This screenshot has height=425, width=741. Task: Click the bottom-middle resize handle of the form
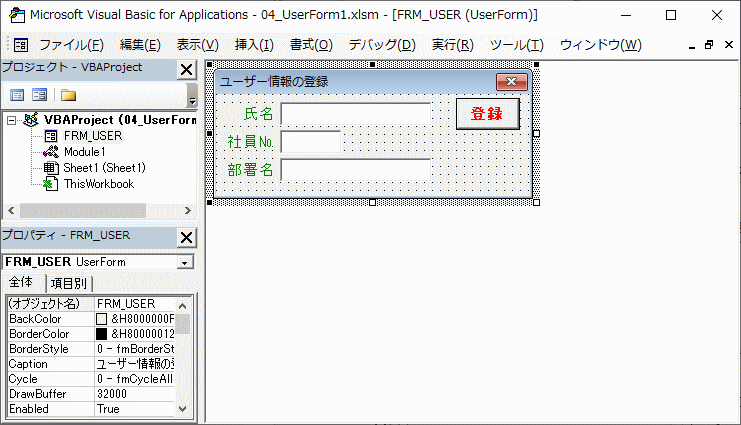tap(372, 202)
